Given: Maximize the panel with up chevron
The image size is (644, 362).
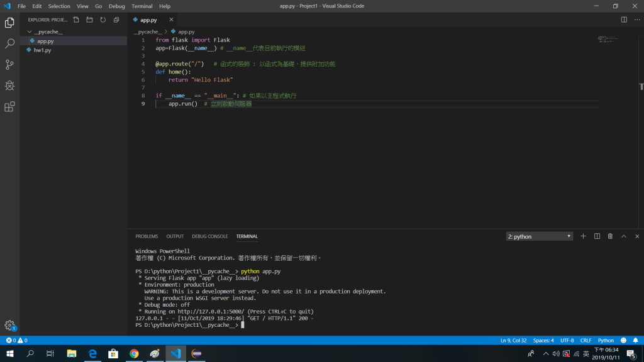Looking at the screenshot, I should point(623,236).
